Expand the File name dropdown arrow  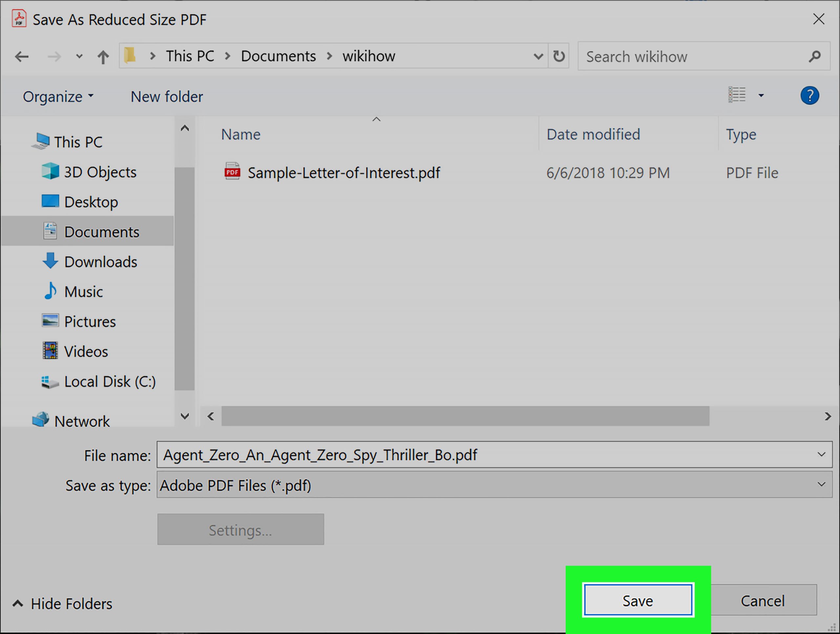tap(821, 454)
